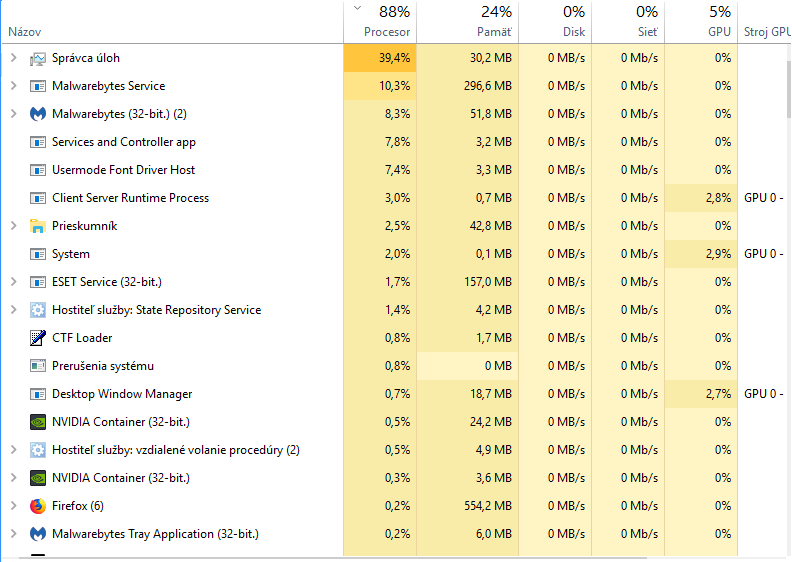
Task: Click the Services and Controller app icon
Action: pyautogui.click(x=38, y=142)
